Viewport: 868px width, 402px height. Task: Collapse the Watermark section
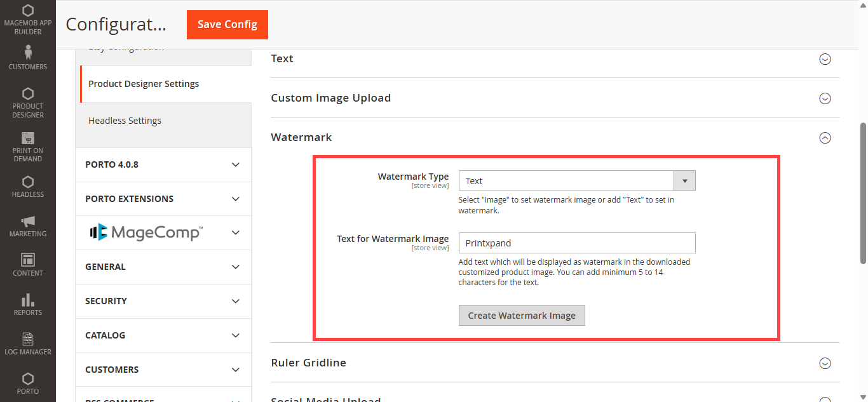pos(825,138)
